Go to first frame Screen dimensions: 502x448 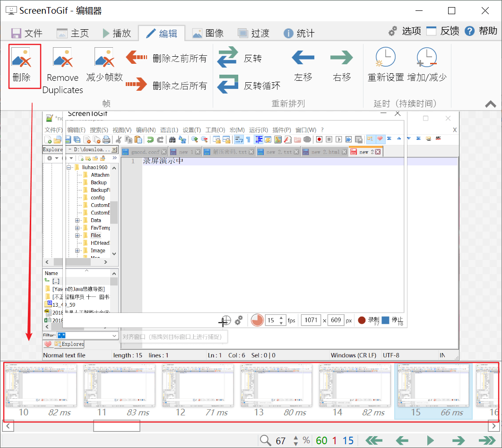tap(374, 440)
